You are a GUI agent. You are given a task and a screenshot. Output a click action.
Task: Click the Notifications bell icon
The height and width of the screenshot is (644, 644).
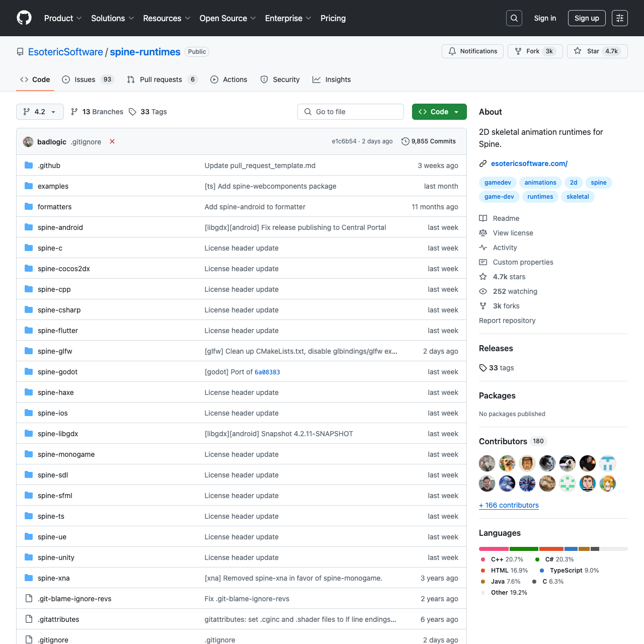coord(452,51)
